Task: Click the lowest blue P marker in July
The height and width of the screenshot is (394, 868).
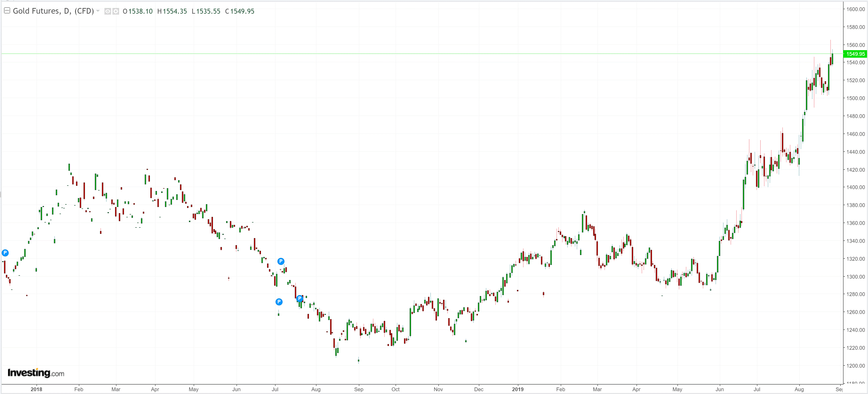Action: pos(279,302)
